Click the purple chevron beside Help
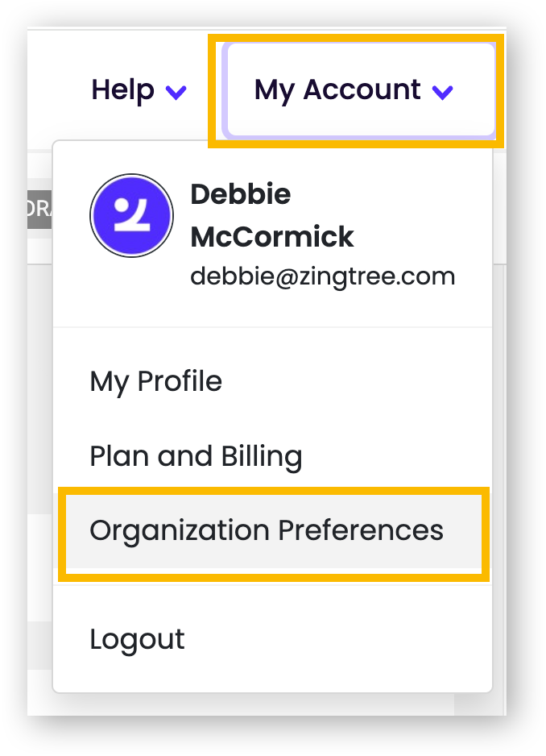Image resolution: width=546 pixels, height=756 pixels. [176, 92]
